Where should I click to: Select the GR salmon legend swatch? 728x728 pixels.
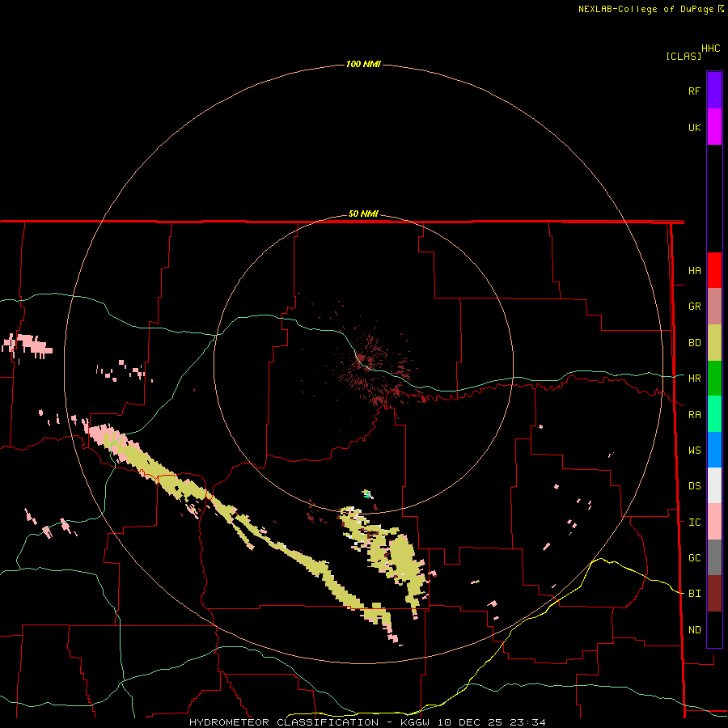point(714,306)
